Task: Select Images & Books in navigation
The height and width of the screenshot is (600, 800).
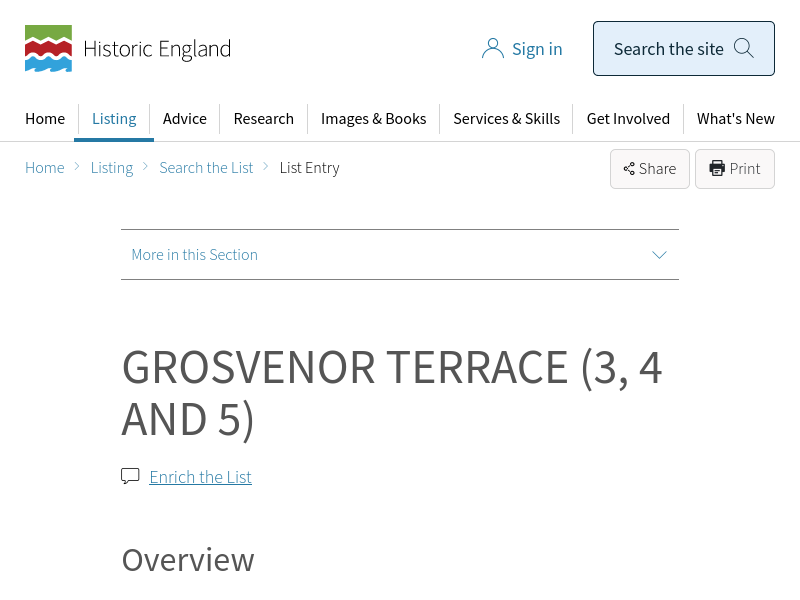Action: [x=373, y=119]
